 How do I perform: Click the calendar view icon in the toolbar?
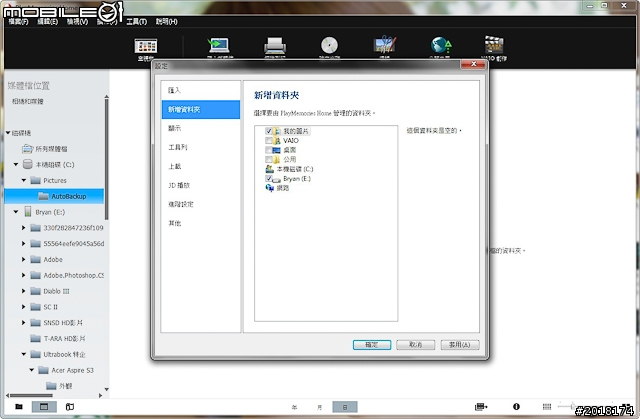[x=147, y=46]
